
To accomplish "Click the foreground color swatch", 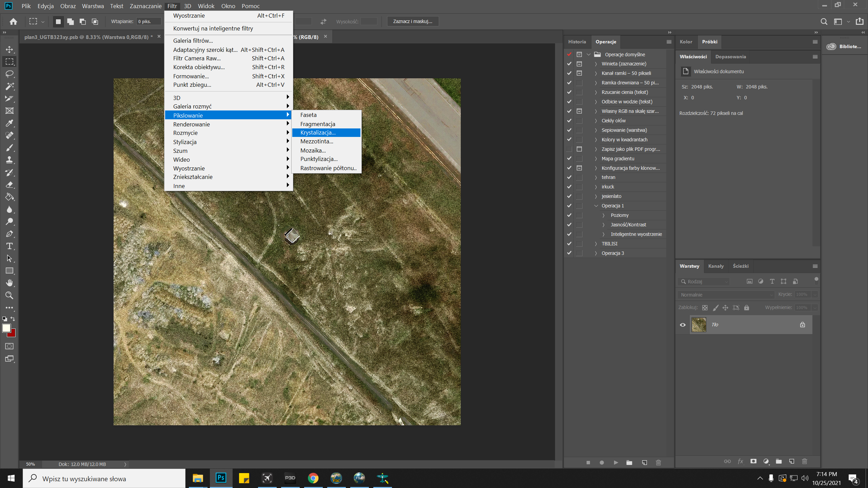I will point(6,328).
